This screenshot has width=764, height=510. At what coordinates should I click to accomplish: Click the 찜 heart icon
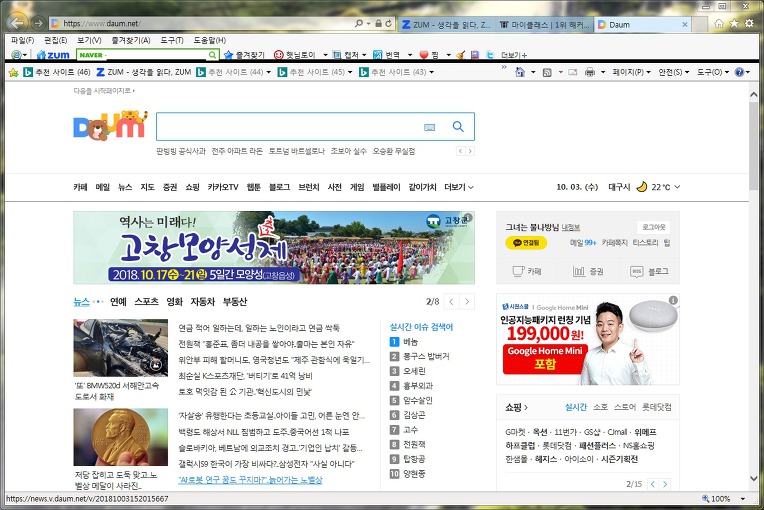(x=423, y=55)
